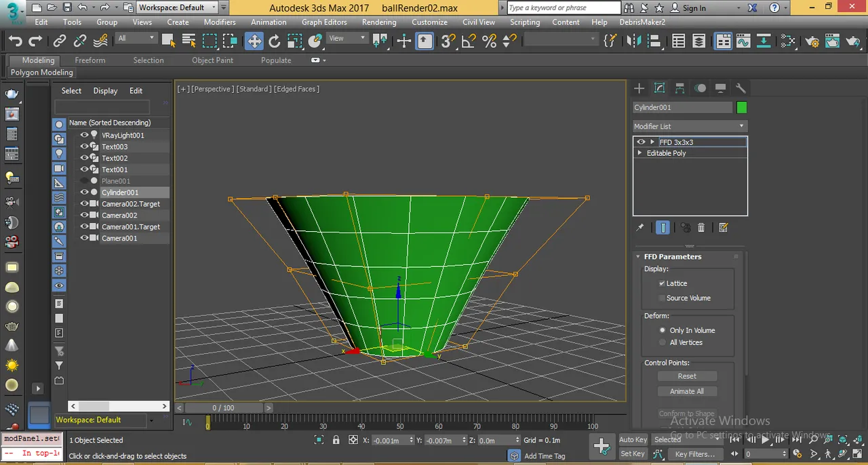Switch to the Object Paint ribbon tab
The width and height of the screenshot is (868, 465).
(212, 60)
